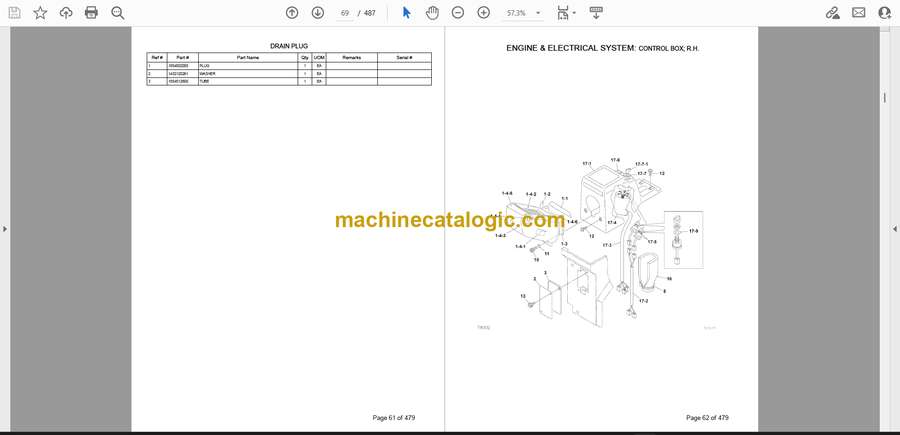Expand the right tools pane arrow
Image resolution: width=900 pixels, height=435 pixels.
(895, 229)
